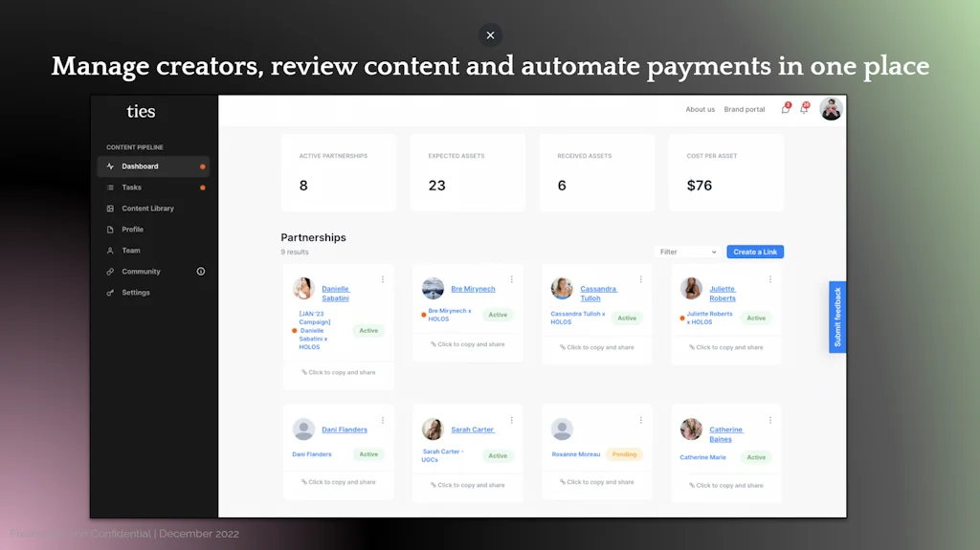Click the Submit feedback side tab
The height and width of the screenshot is (550, 980).
[837, 317]
